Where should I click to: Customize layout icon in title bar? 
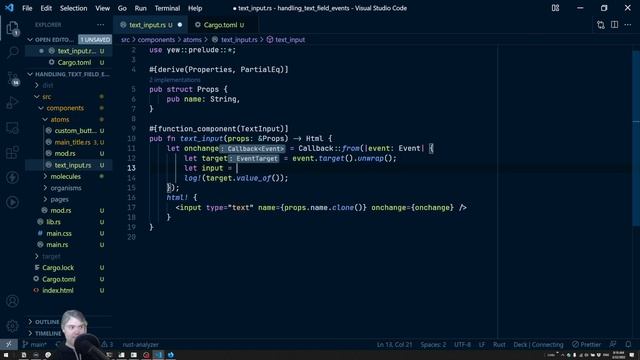pos(556,8)
